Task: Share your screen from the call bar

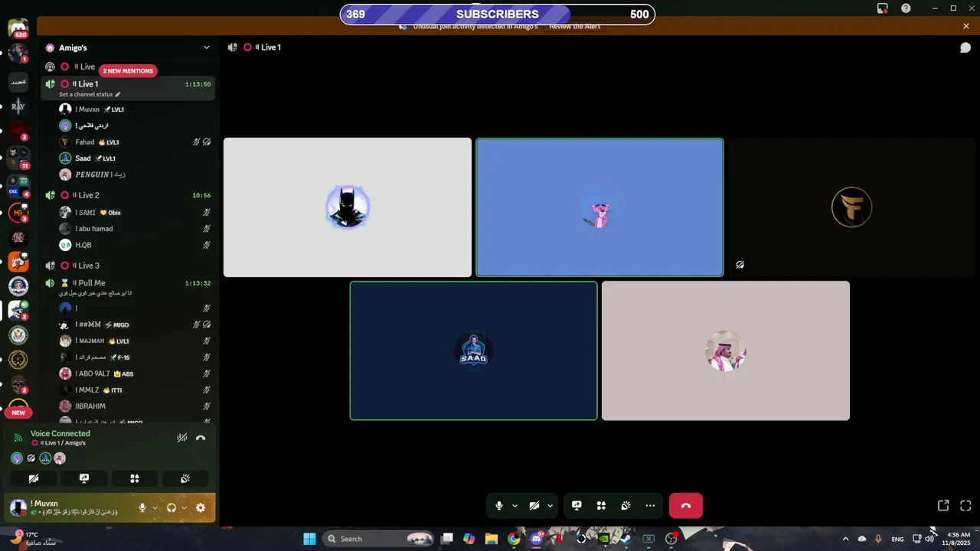Action: point(577,506)
